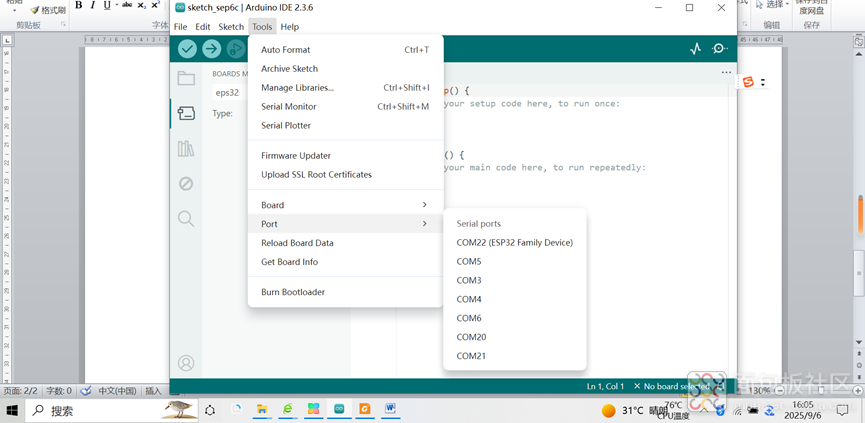The width and height of the screenshot is (865, 423).
Task: Click the Verify checkmark button
Action: click(187, 49)
